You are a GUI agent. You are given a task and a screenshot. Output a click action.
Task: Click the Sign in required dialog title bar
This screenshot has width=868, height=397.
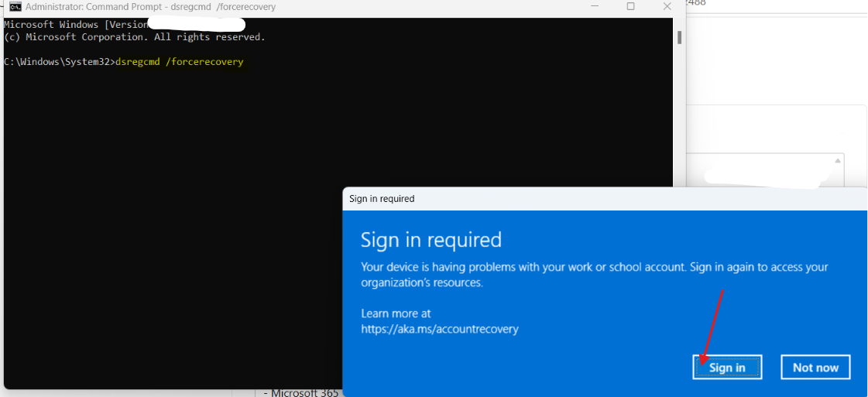[605, 198]
